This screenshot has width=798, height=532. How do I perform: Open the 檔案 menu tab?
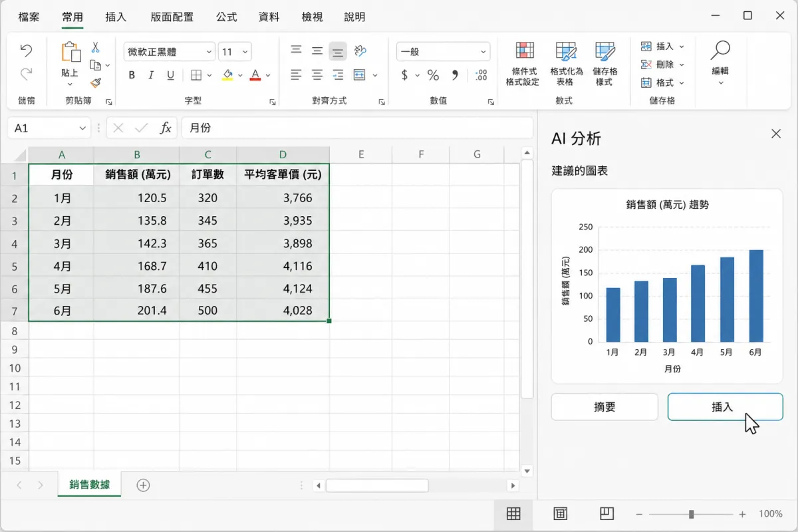[x=29, y=17]
